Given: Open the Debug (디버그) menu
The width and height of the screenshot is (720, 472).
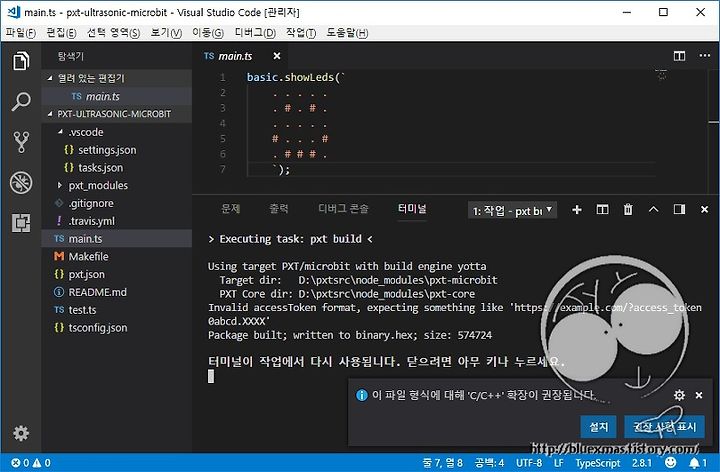Looking at the screenshot, I should click(x=255, y=33).
